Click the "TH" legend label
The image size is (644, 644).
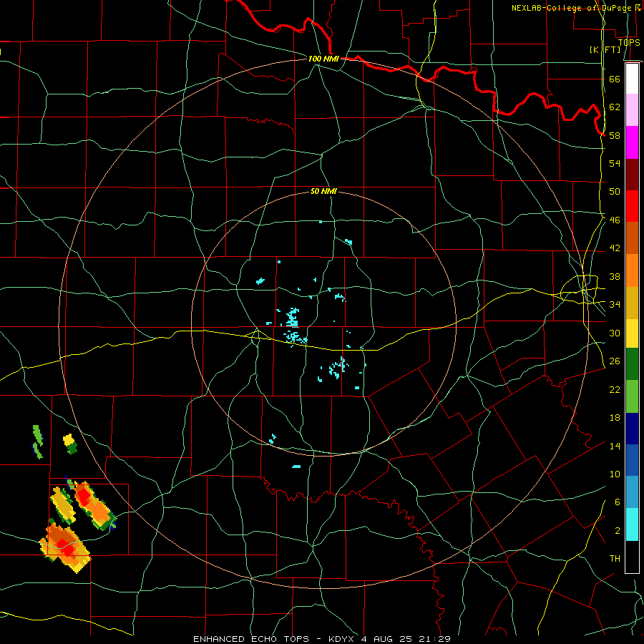click(615, 559)
